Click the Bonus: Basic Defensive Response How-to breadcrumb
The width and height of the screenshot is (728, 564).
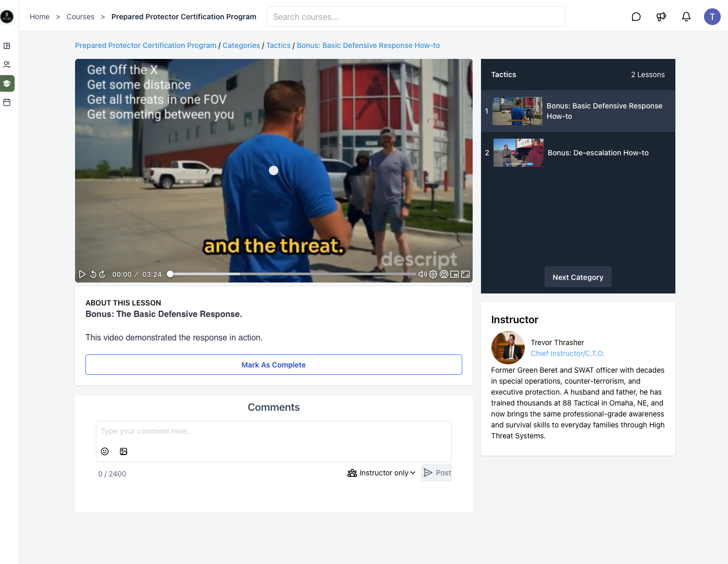coord(368,45)
